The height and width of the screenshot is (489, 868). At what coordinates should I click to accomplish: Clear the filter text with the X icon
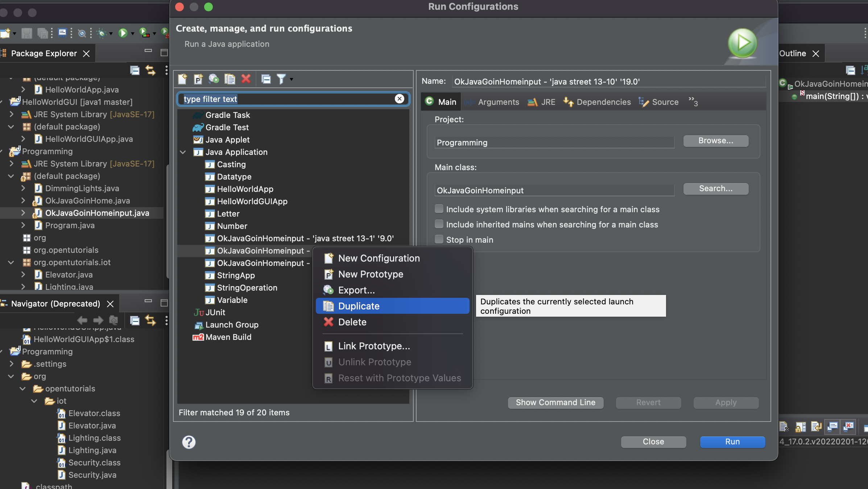(x=399, y=99)
